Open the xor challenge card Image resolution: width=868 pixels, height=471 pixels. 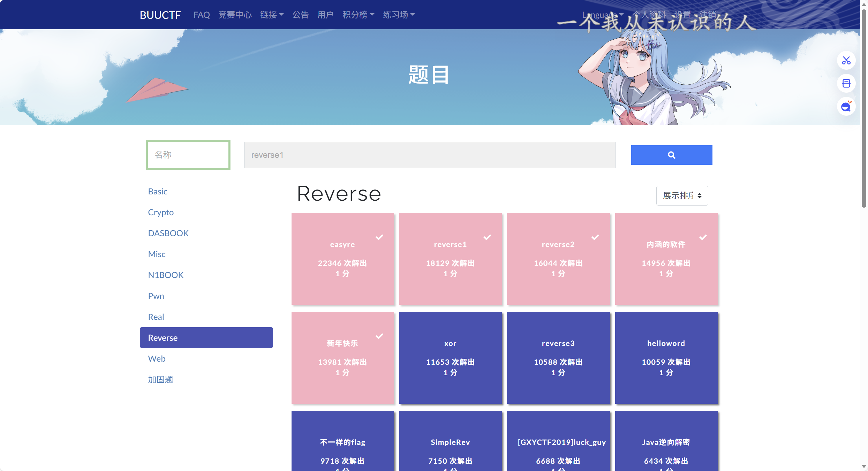tap(450, 357)
